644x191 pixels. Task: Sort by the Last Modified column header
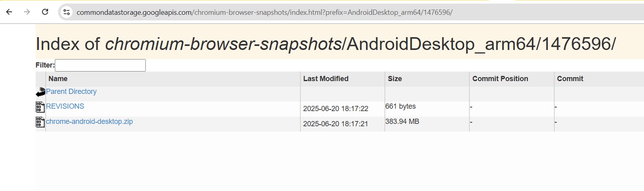pyautogui.click(x=326, y=79)
